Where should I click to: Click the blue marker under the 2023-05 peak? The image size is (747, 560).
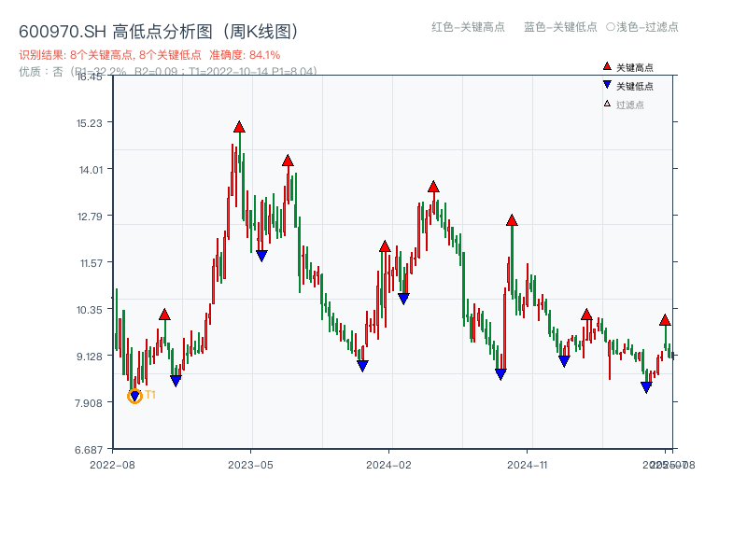pos(262,254)
